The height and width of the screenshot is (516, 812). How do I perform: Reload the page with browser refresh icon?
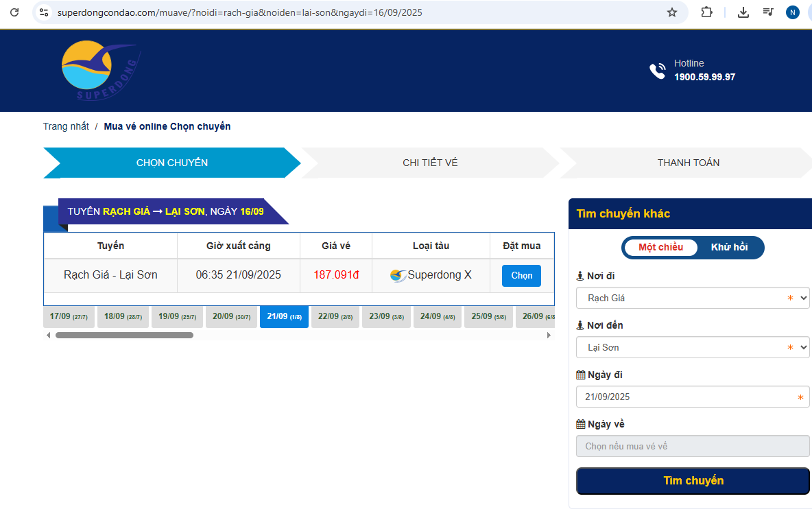15,12
